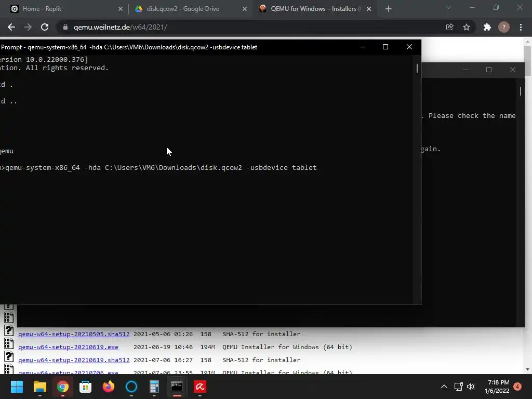Open network settings from the tray icon

[x=458, y=387]
